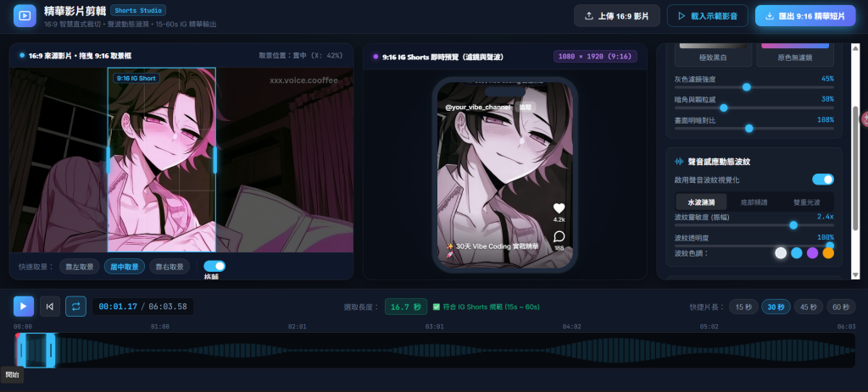Pick the purple wave color swatch
This screenshot has width=868, height=392.
(812, 252)
